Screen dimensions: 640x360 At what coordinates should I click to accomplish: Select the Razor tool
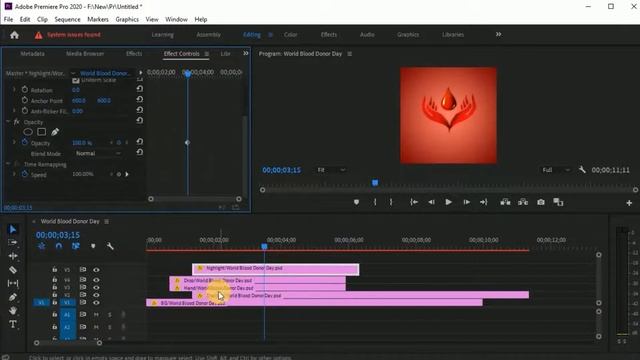pyautogui.click(x=13, y=269)
